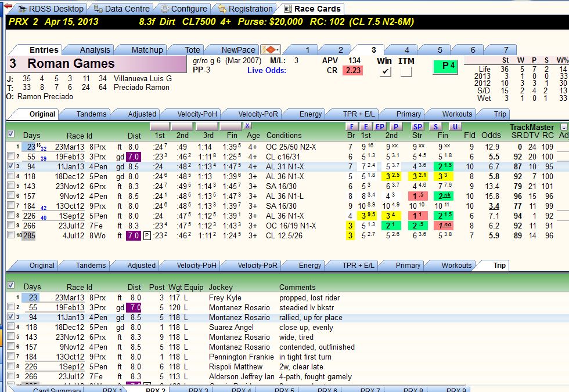Click the green P 4 button
Viewport: 569px width, 392px height.
coord(445,66)
